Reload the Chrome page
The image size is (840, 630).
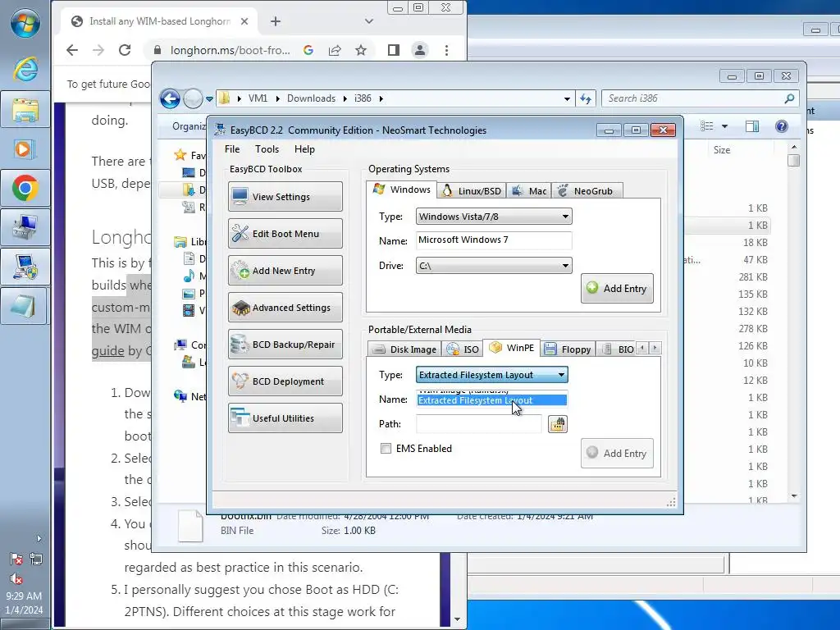(125, 50)
